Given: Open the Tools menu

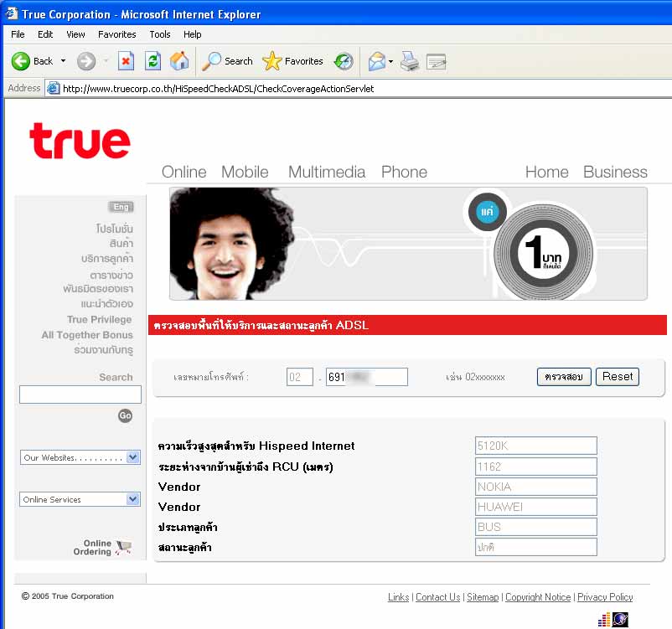Looking at the screenshot, I should coord(160,34).
